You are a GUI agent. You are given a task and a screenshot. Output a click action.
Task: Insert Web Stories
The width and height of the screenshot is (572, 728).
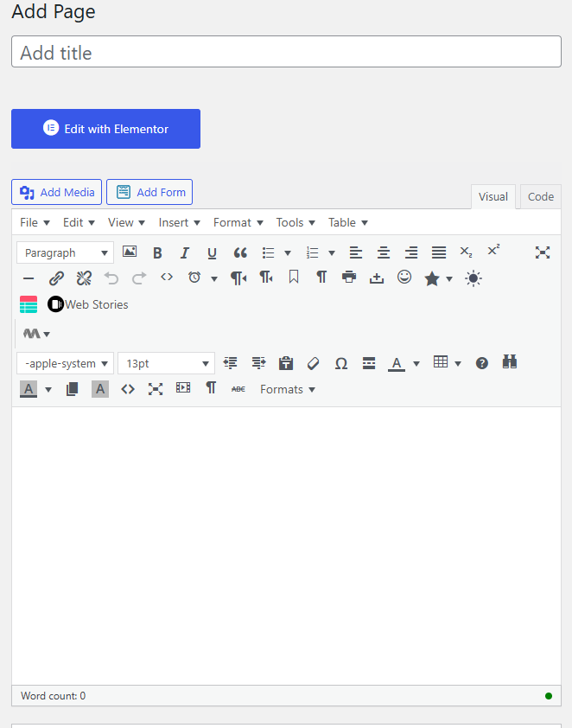point(87,304)
